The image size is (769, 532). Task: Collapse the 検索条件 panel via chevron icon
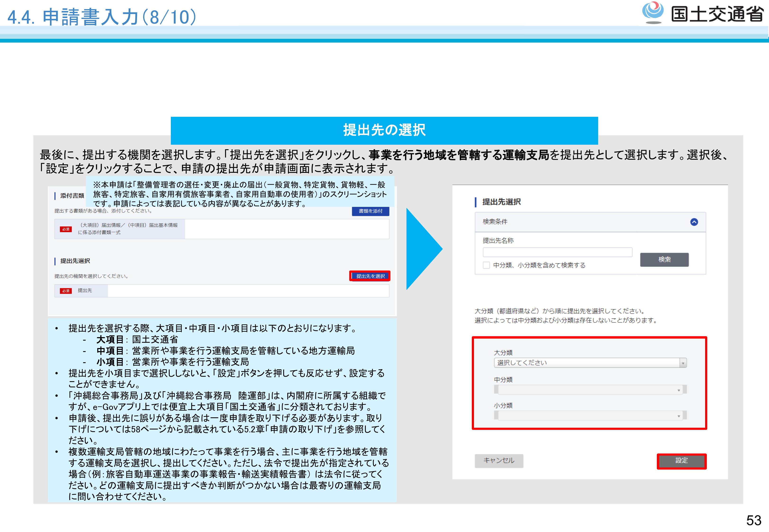694,222
